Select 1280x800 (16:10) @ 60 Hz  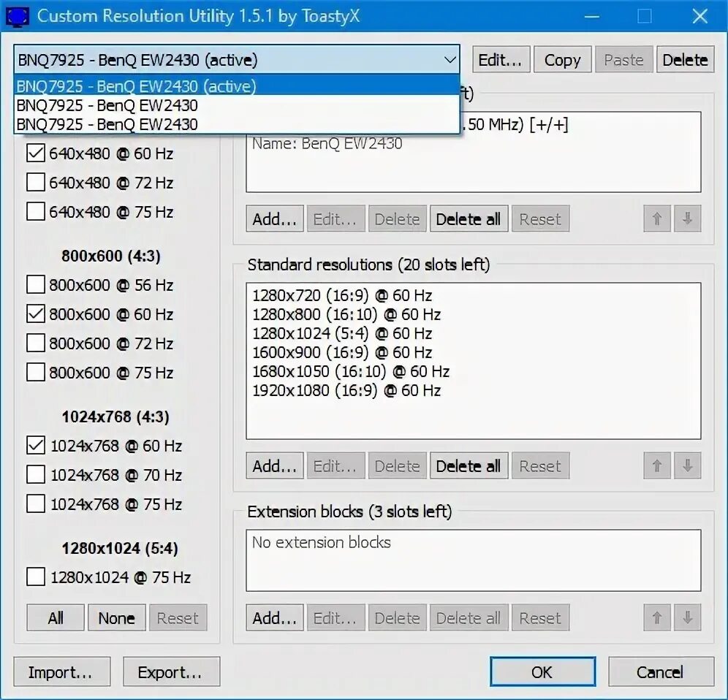(x=346, y=314)
